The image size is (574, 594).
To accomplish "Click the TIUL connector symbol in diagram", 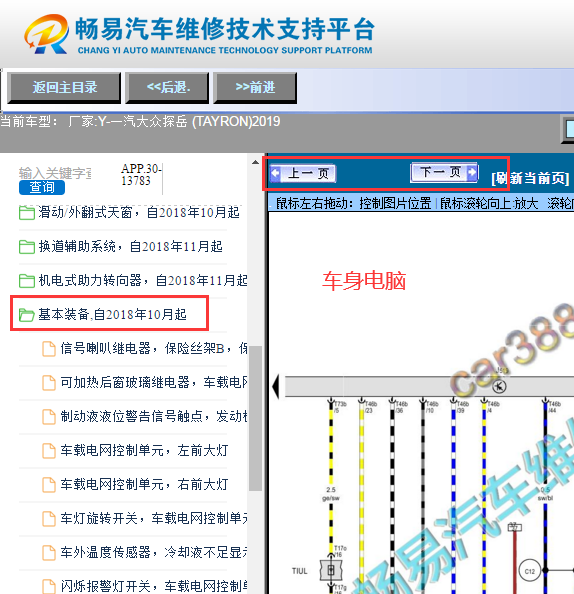I will point(331,570).
